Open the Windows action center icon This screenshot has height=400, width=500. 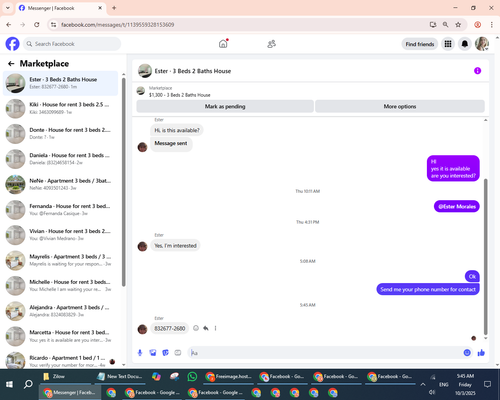(487, 384)
